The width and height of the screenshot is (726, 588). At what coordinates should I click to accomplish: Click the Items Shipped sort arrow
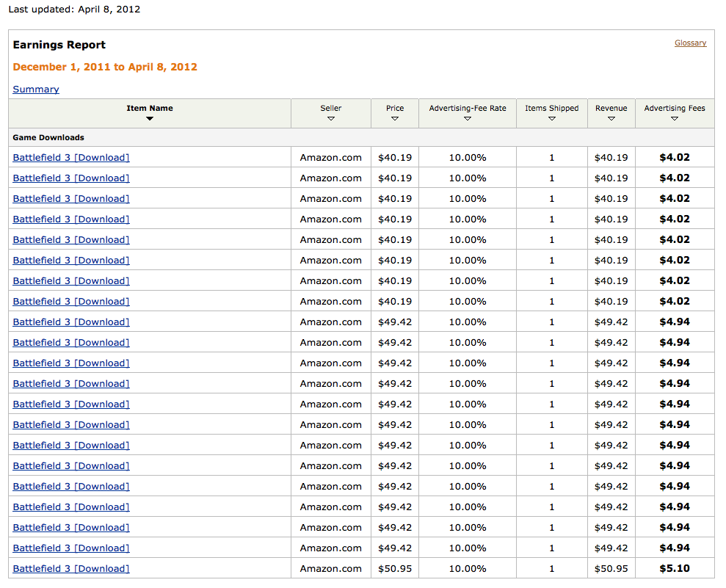[551, 119]
